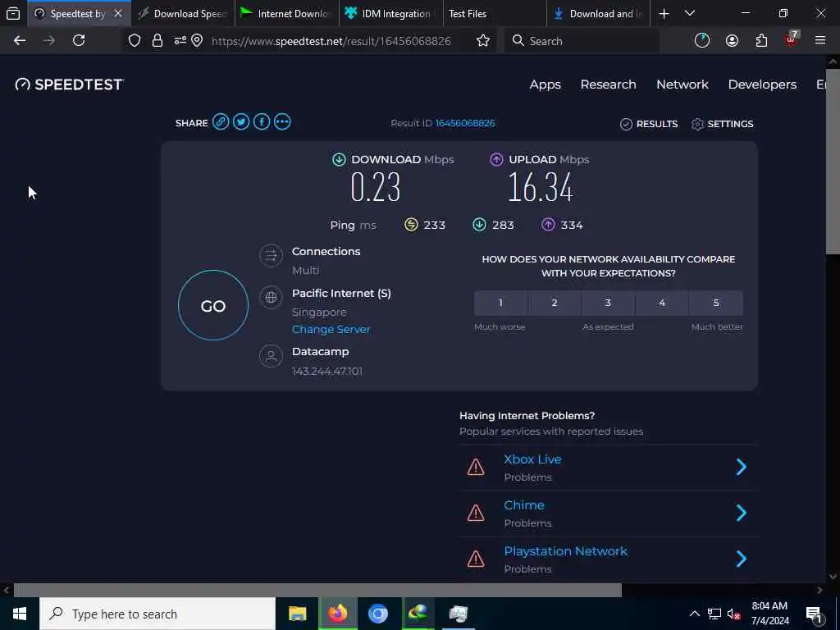Image resolution: width=840 pixels, height=630 pixels.
Task: Share result via Facebook icon
Action: [262, 122]
